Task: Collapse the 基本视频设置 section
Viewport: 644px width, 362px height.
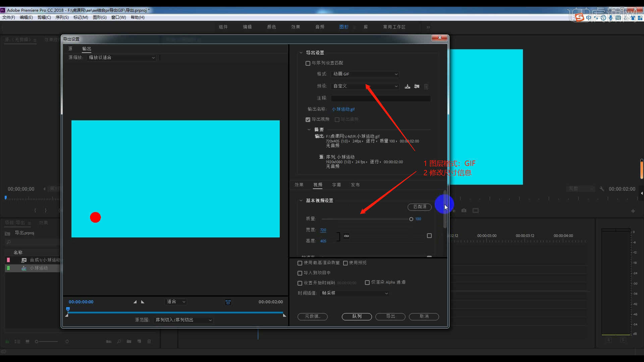Action: (x=301, y=200)
